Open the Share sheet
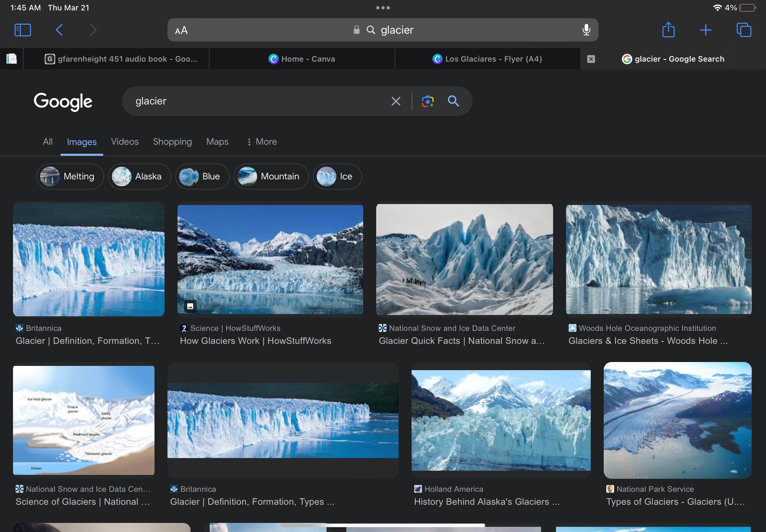Screen dimensions: 766x532 [668, 30]
